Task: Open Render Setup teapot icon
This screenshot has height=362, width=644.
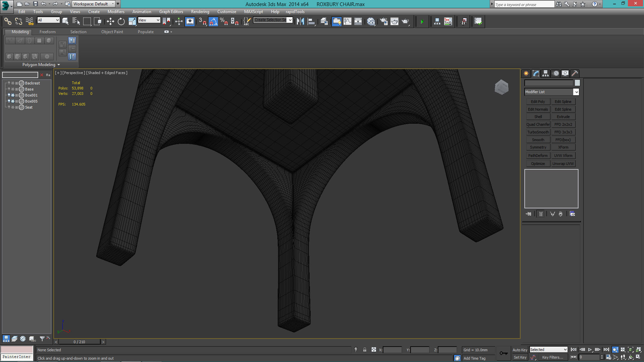Action: pos(383,21)
